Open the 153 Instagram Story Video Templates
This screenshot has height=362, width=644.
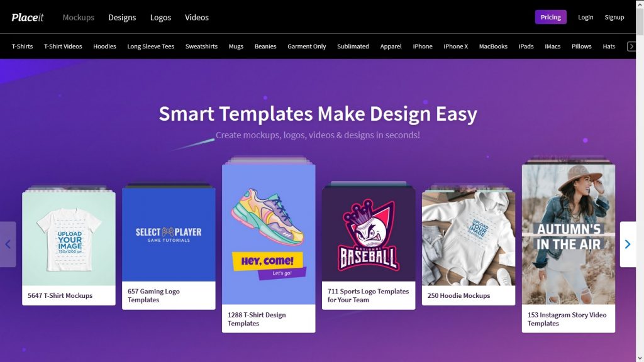(568, 239)
